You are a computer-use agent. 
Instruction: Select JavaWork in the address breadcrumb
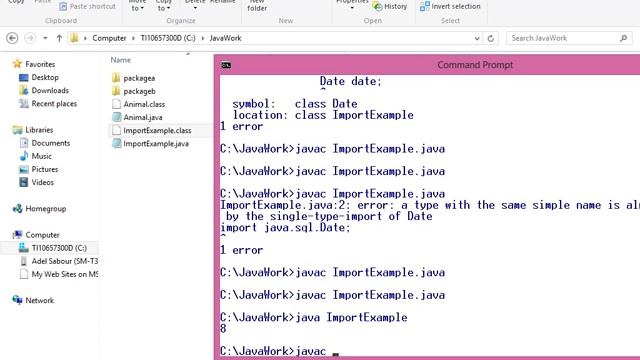(225, 38)
